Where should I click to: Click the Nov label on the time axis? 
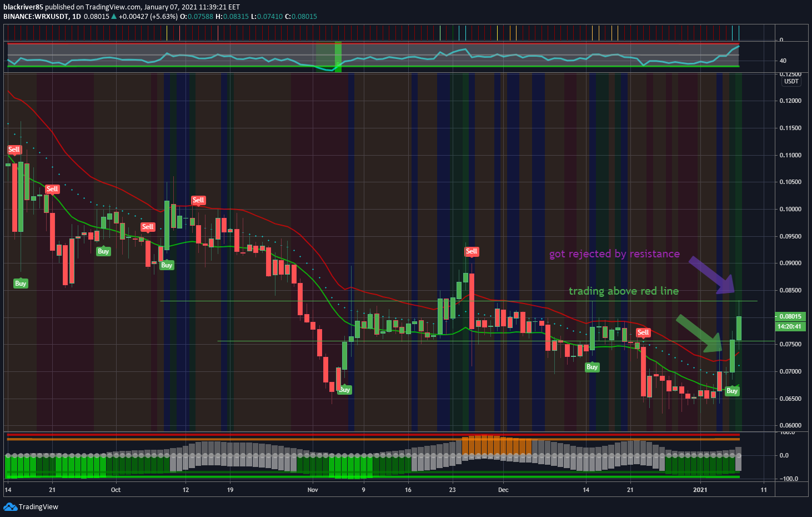point(313,490)
